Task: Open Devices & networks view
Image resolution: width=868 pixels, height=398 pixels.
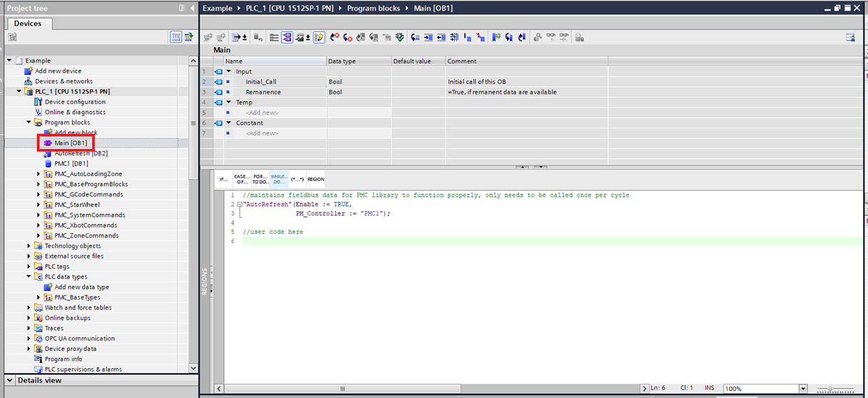Action: tap(63, 81)
